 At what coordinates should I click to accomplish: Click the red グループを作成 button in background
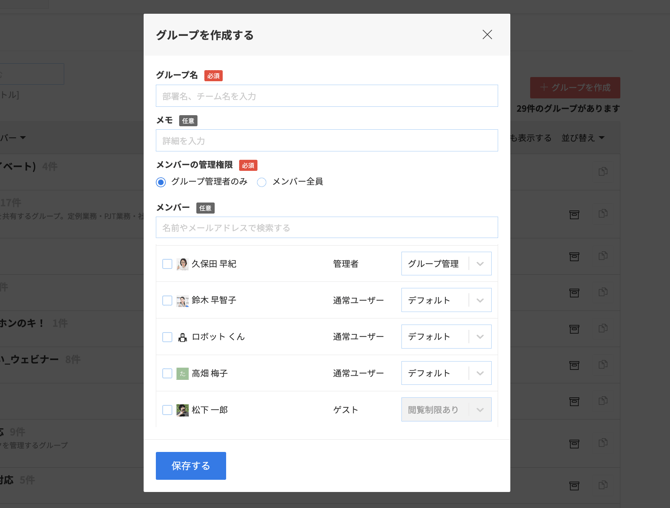pyautogui.click(x=575, y=88)
